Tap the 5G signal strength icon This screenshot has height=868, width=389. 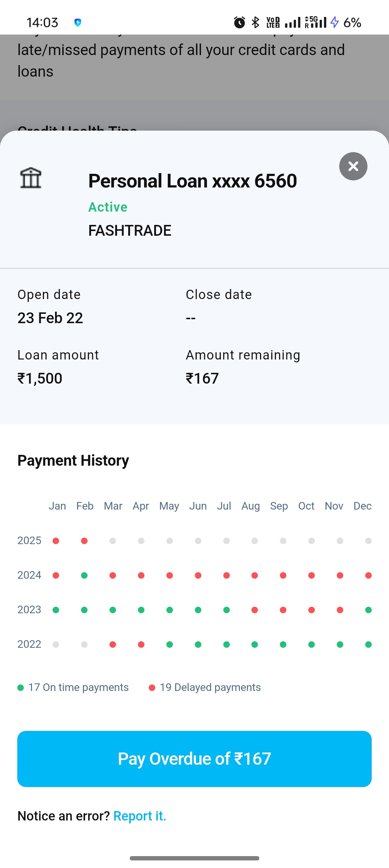[x=316, y=22]
